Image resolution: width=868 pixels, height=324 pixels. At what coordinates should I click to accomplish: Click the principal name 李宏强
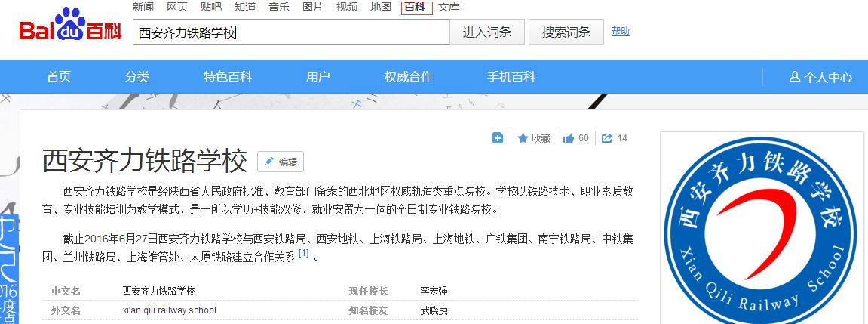pyautogui.click(x=434, y=292)
